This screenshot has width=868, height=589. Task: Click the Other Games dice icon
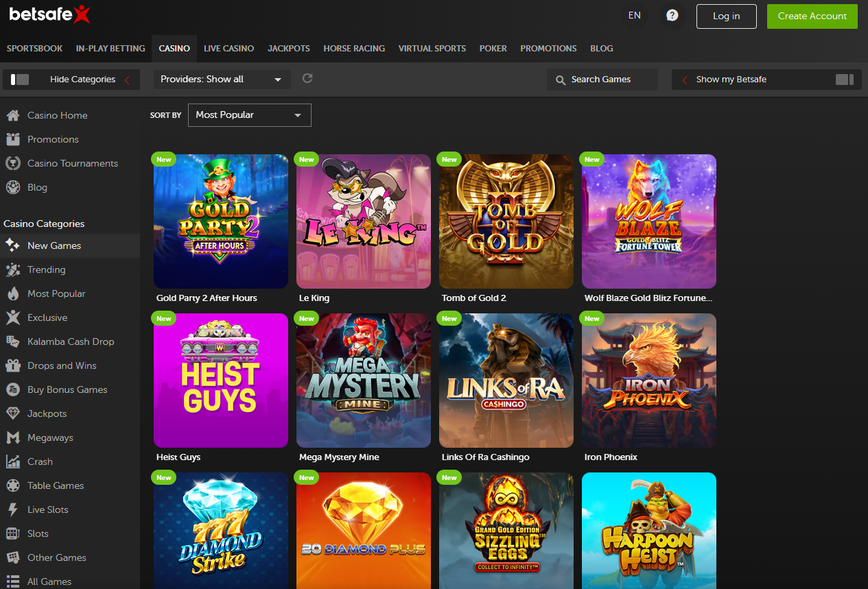12,557
